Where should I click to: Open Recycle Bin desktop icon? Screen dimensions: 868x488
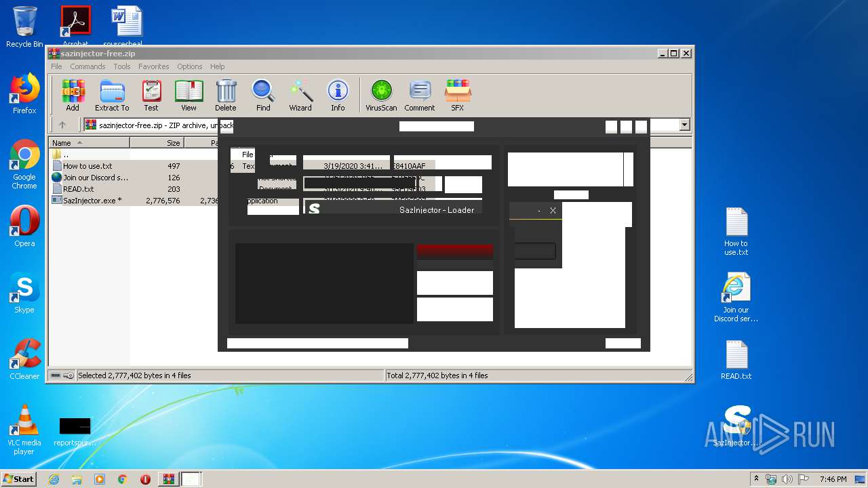pos(24,27)
